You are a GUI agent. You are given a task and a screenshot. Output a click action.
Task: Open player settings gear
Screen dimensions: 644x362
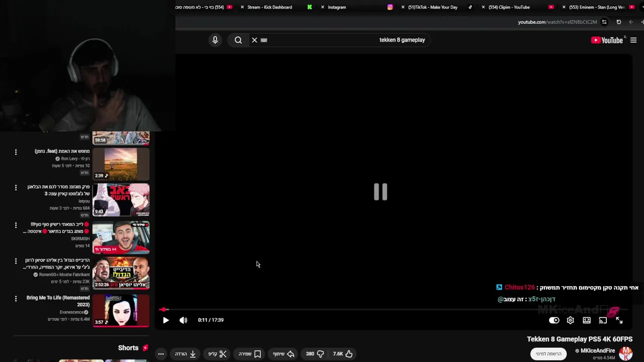pyautogui.click(x=571, y=320)
